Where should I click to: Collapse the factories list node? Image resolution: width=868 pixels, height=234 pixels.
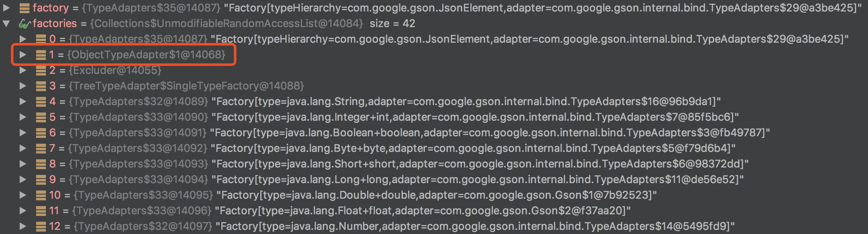(x=6, y=24)
